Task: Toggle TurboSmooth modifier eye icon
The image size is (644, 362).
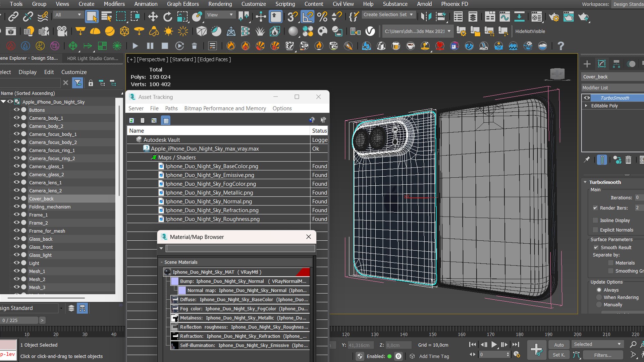Action: [x=587, y=98]
